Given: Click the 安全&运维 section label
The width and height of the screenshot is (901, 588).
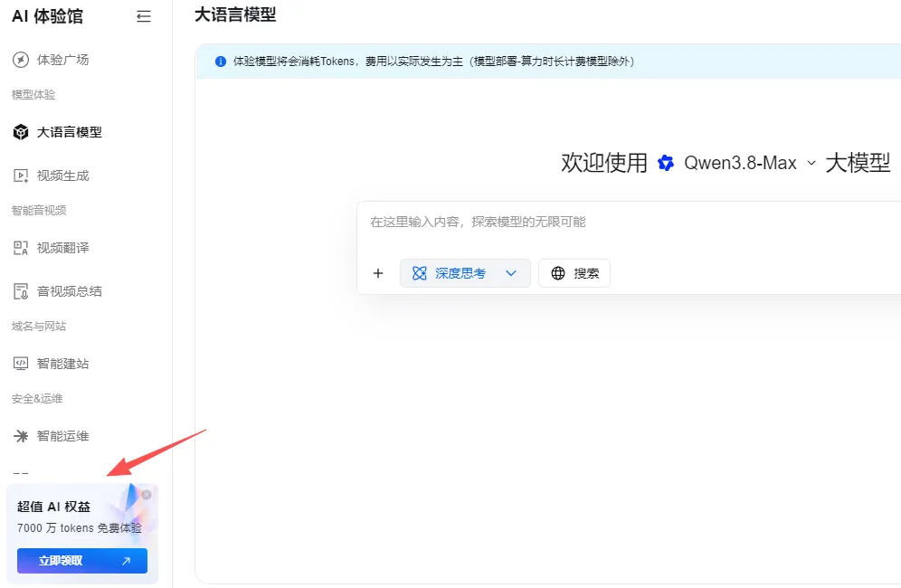Looking at the screenshot, I should [x=37, y=399].
